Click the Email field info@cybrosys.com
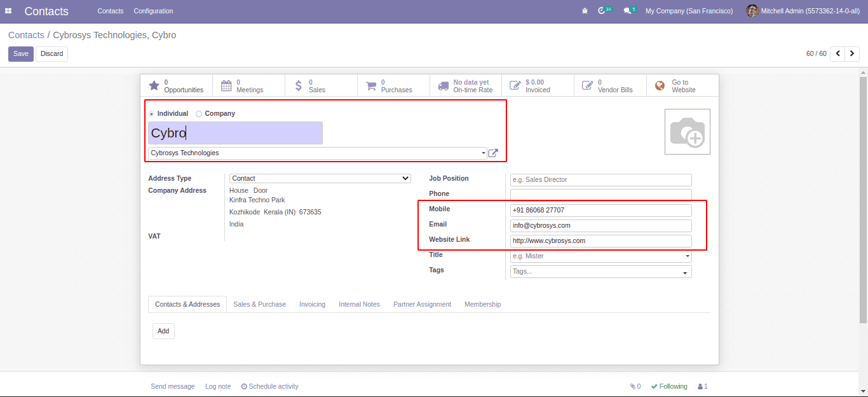868x397 pixels. point(600,226)
